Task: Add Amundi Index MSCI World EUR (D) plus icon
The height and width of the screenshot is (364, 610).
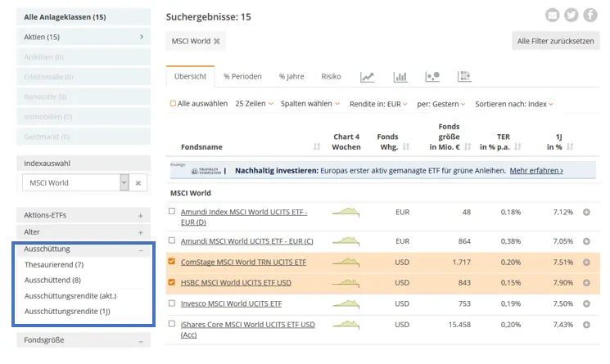Action: pos(586,212)
